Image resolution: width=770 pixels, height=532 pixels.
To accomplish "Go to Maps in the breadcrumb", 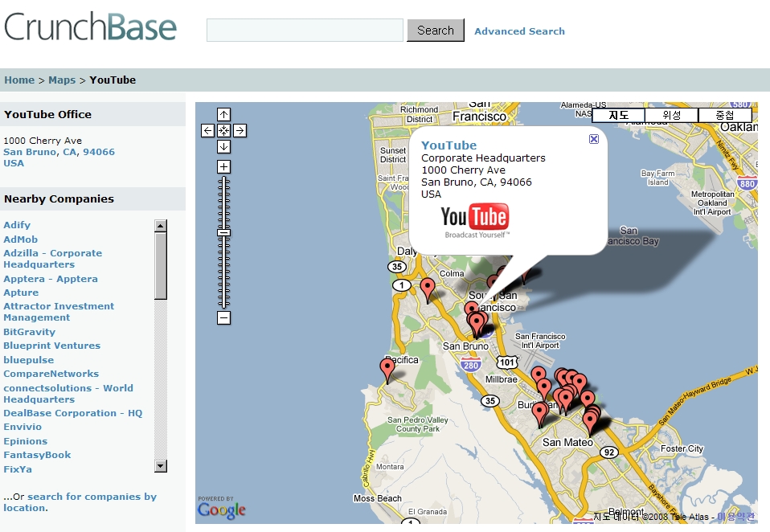I will tap(62, 80).
